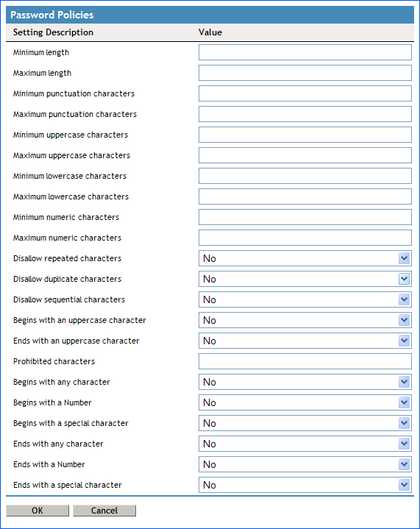Expand Begins with a special character dropdown
The image size is (420, 529).
point(305,423)
